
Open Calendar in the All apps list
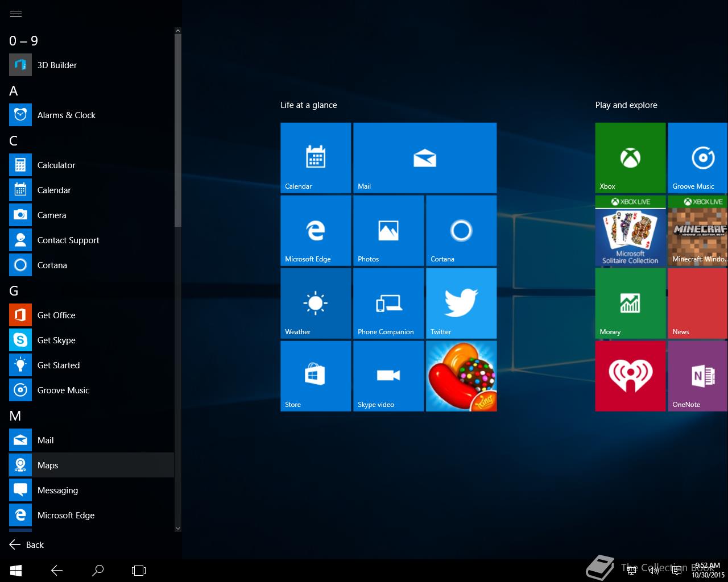click(x=91, y=190)
